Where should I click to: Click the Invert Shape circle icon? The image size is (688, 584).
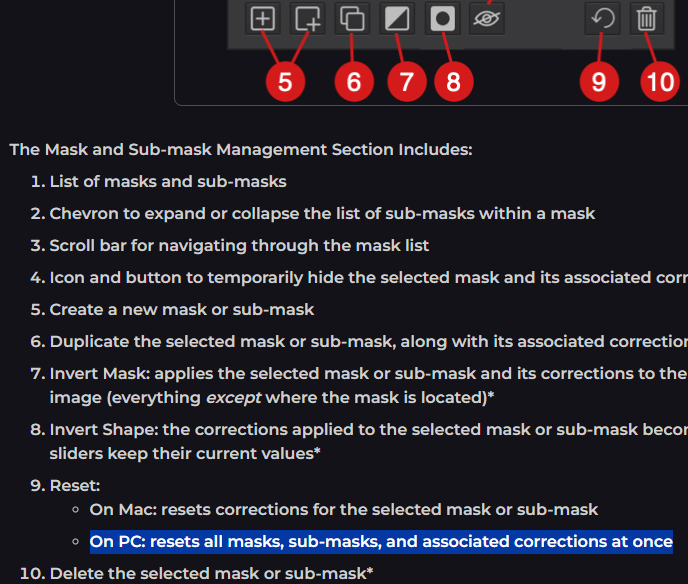tap(441, 18)
